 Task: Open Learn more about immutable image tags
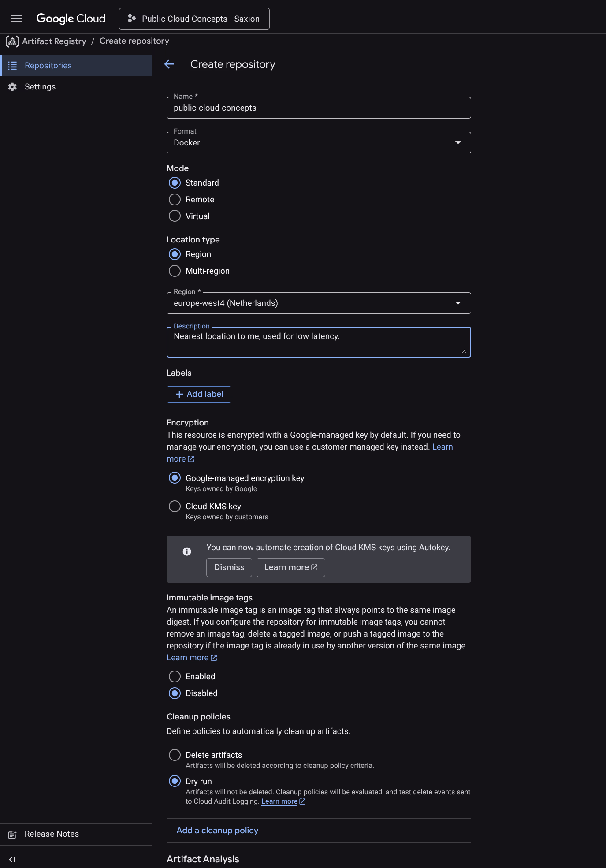pos(188,657)
